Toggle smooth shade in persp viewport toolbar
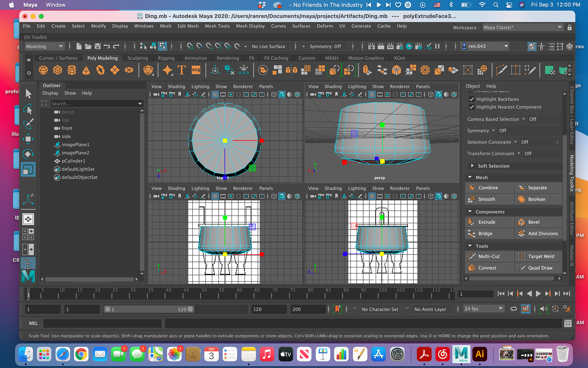This screenshot has width=588, height=368. [438, 94]
